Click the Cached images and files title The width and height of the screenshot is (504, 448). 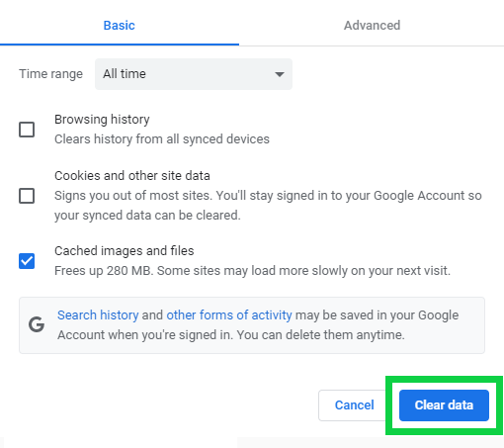125,251
